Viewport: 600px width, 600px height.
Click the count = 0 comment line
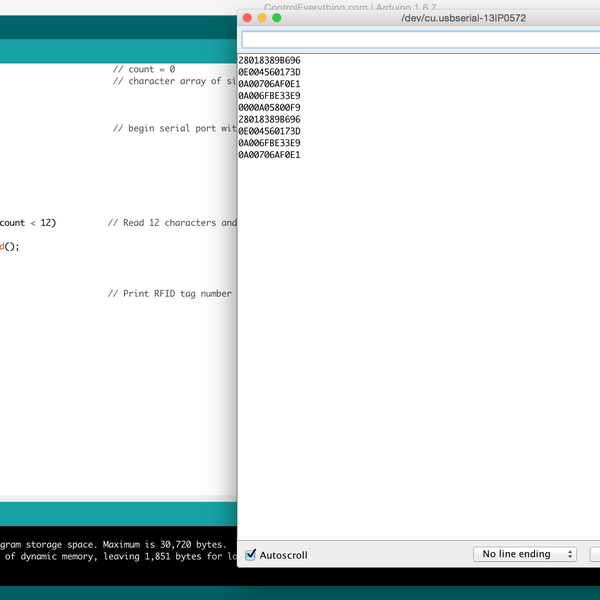pos(144,69)
